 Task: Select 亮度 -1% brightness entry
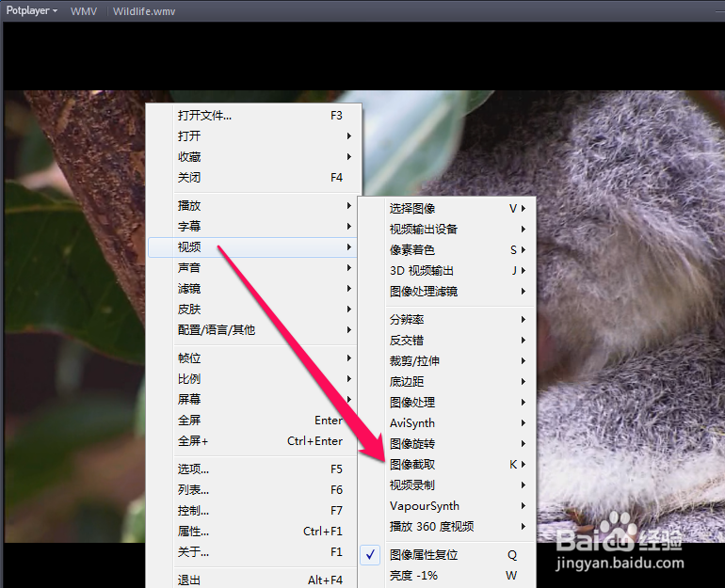pyautogui.click(x=447, y=576)
